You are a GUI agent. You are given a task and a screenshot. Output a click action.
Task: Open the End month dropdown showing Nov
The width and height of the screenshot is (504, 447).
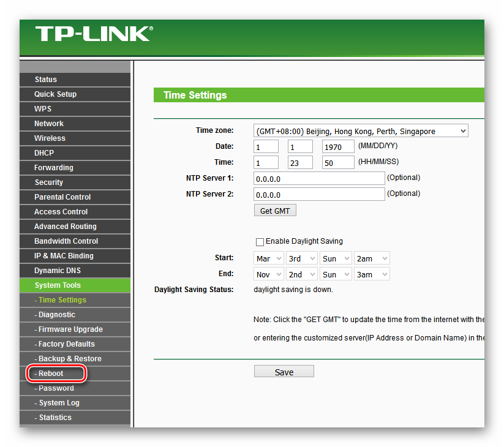click(269, 274)
